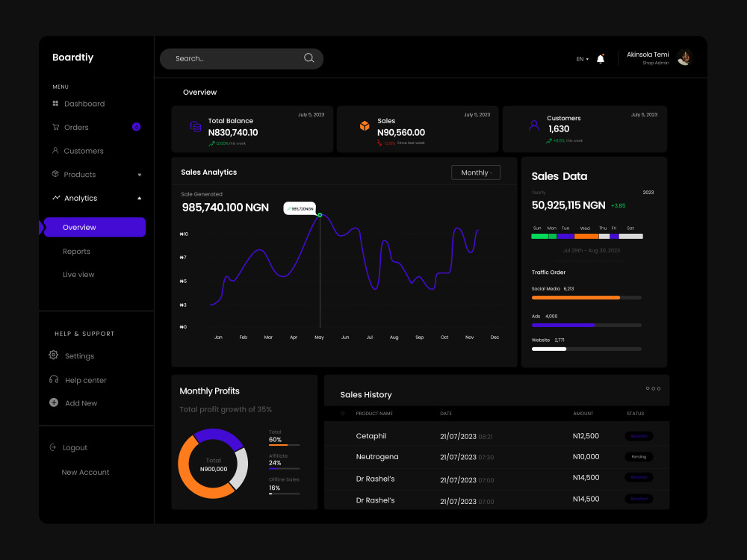
Task: Click the Orders cart icon
Action: point(55,127)
